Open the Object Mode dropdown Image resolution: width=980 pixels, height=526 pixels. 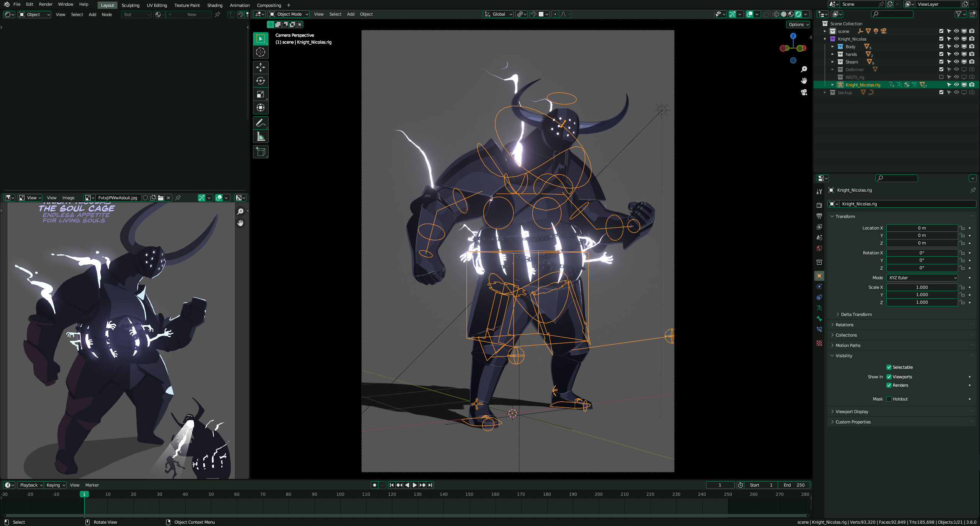[x=289, y=14]
